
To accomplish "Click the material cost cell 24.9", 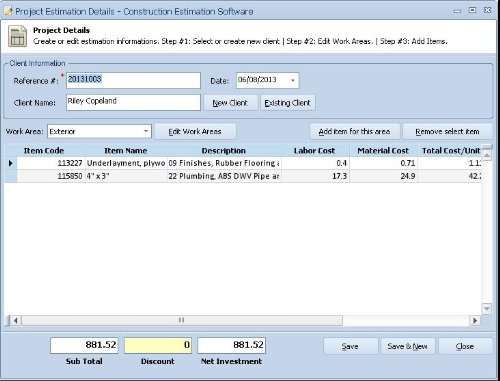I will 383,176.
